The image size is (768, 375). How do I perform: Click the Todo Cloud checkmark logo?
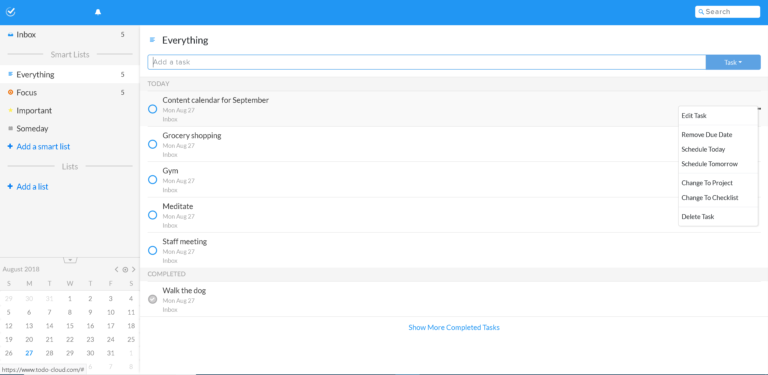10,12
